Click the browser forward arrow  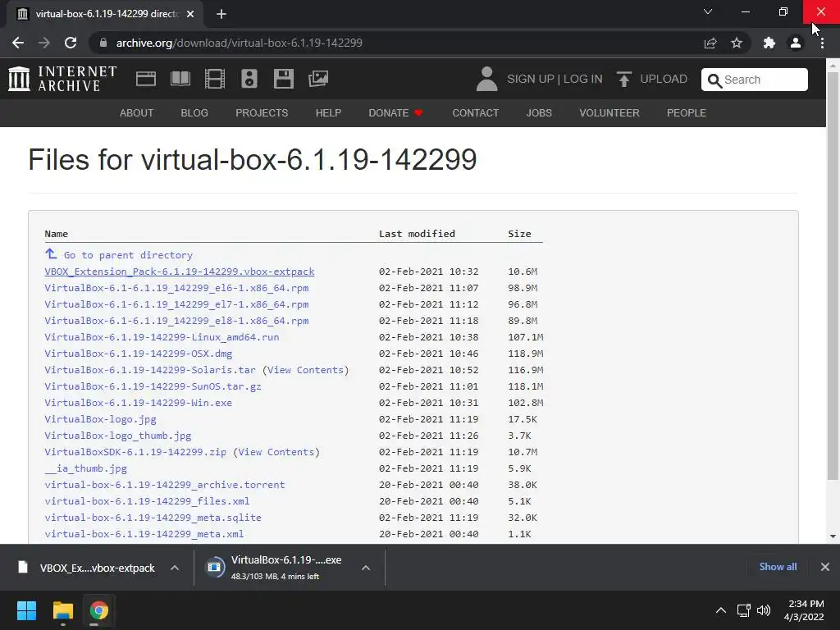coord(44,43)
